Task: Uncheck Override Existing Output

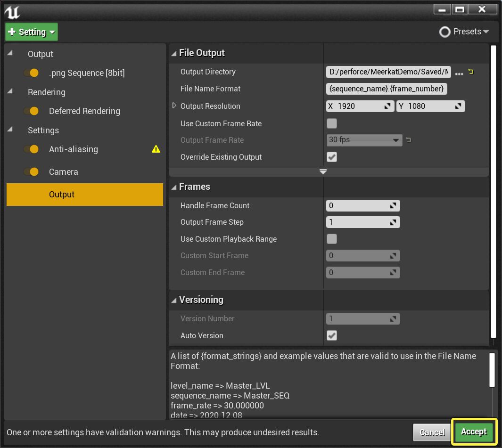Action: pyautogui.click(x=332, y=157)
